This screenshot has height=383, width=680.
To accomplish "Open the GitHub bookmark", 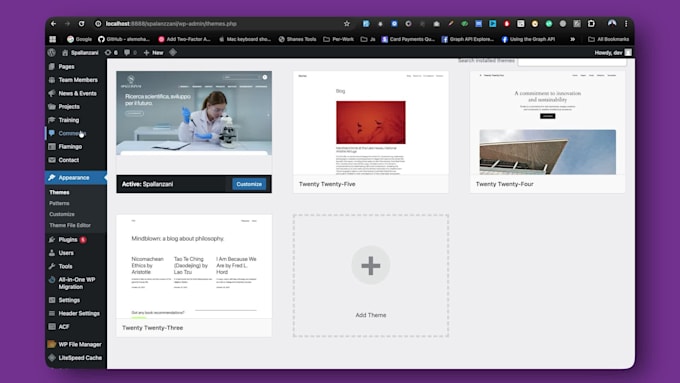I will coord(124,39).
